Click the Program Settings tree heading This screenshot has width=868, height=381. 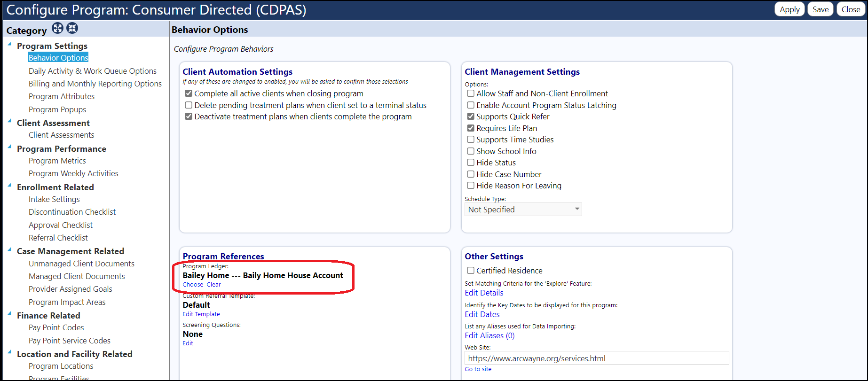[x=52, y=46]
